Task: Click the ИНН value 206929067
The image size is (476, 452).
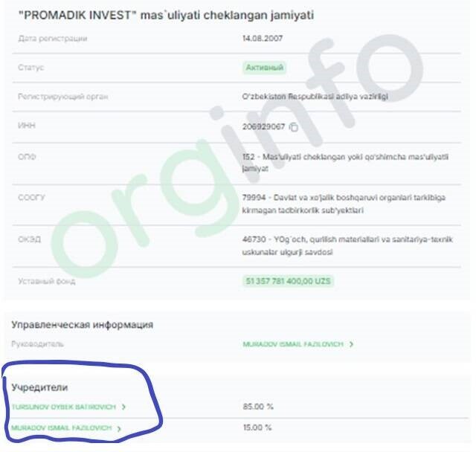Action: pos(263,126)
